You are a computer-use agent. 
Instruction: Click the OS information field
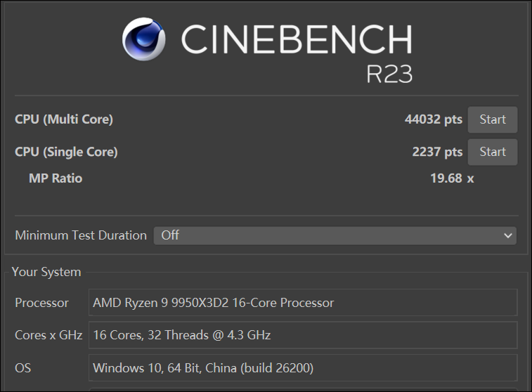303,368
